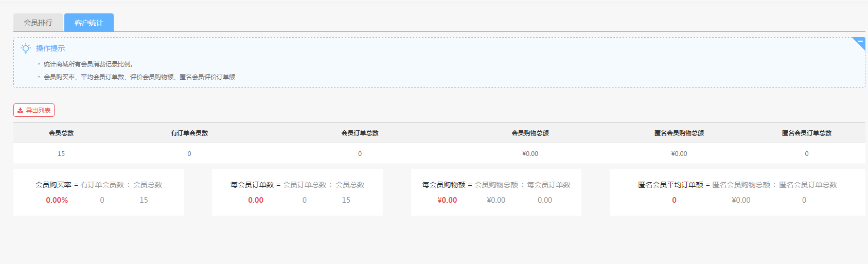Click the 会员总数 column header

[x=61, y=133]
